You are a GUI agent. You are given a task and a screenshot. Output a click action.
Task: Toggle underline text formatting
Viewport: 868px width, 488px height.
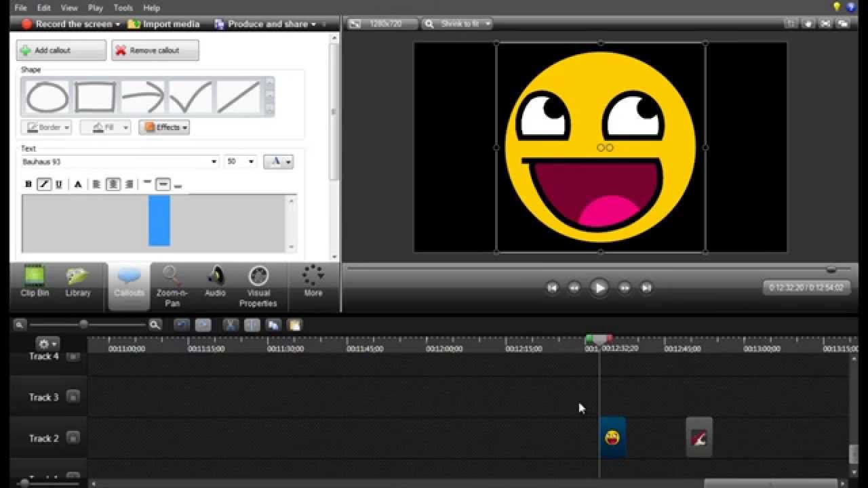pyautogui.click(x=59, y=184)
